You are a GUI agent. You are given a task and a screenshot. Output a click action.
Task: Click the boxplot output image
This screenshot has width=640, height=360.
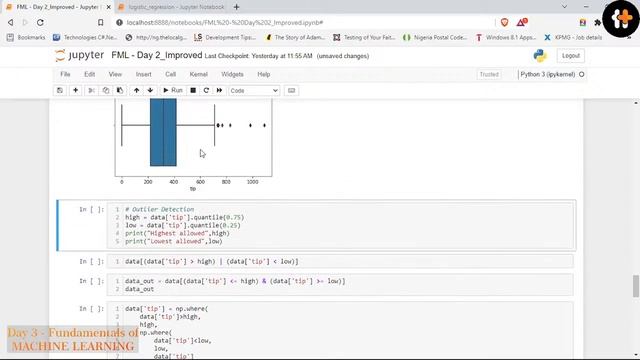[x=193, y=145]
